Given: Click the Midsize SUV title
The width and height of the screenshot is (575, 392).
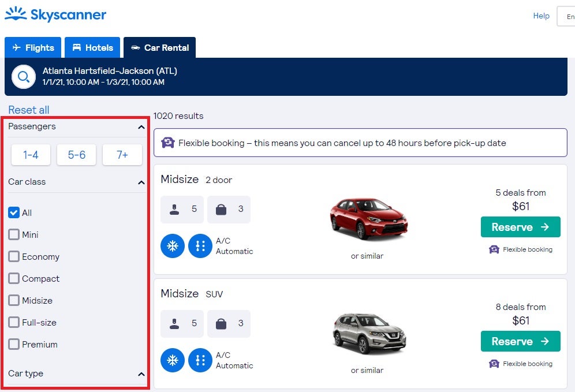Looking at the screenshot, I should (192, 294).
